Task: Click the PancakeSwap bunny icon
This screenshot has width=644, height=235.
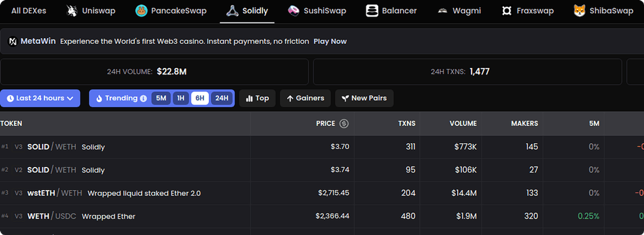Action: [x=141, y=11]
